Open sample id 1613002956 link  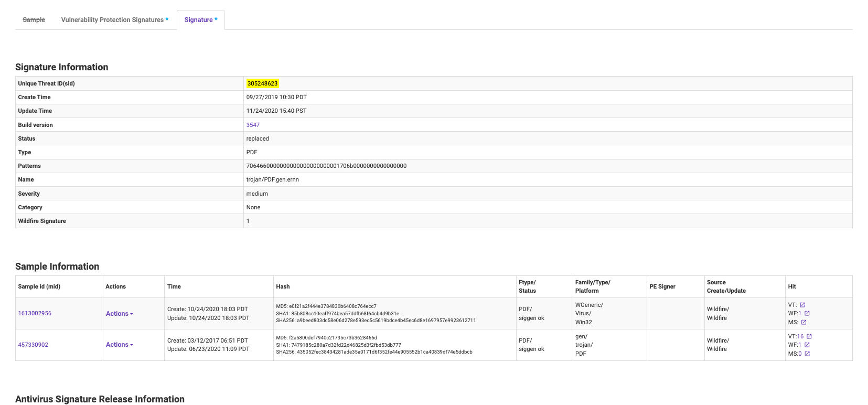[x=35, y=313]
